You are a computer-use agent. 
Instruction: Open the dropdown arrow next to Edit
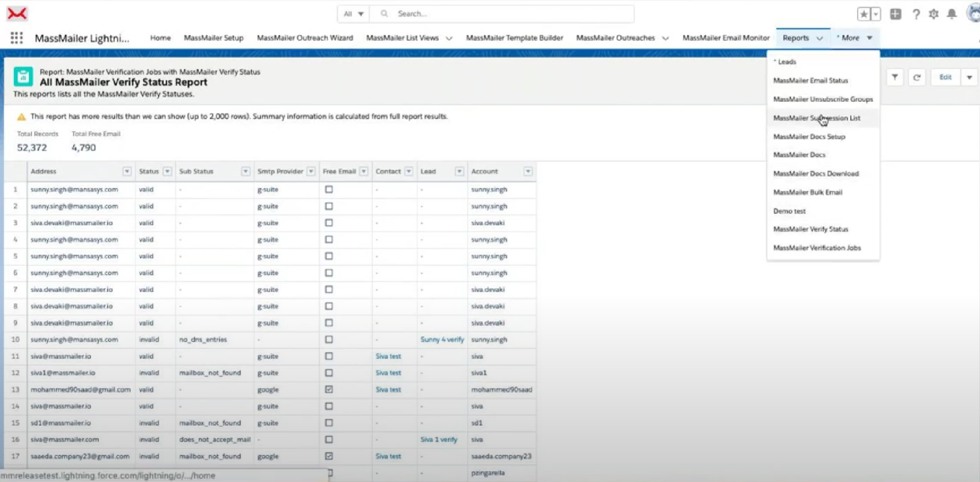[969, 77]
